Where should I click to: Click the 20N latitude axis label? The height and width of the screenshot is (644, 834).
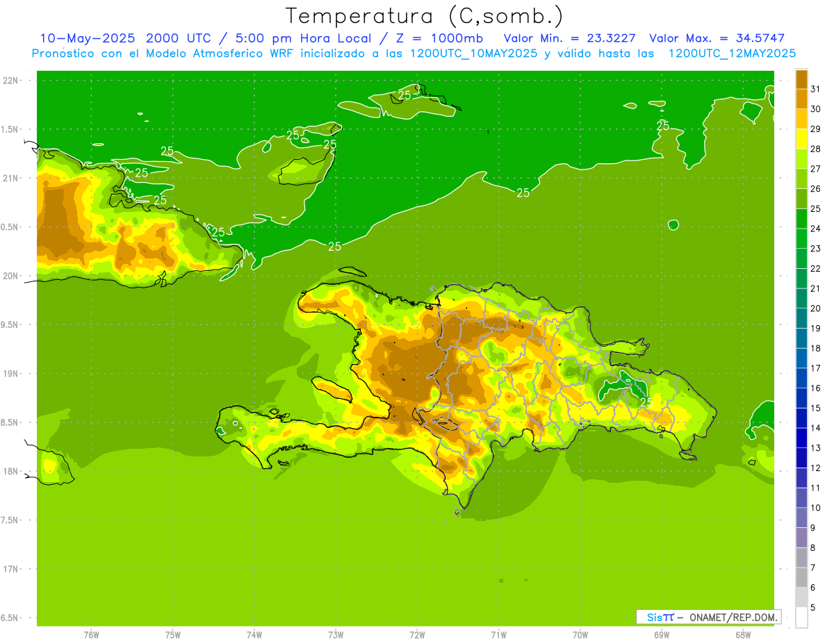[12, 276]
